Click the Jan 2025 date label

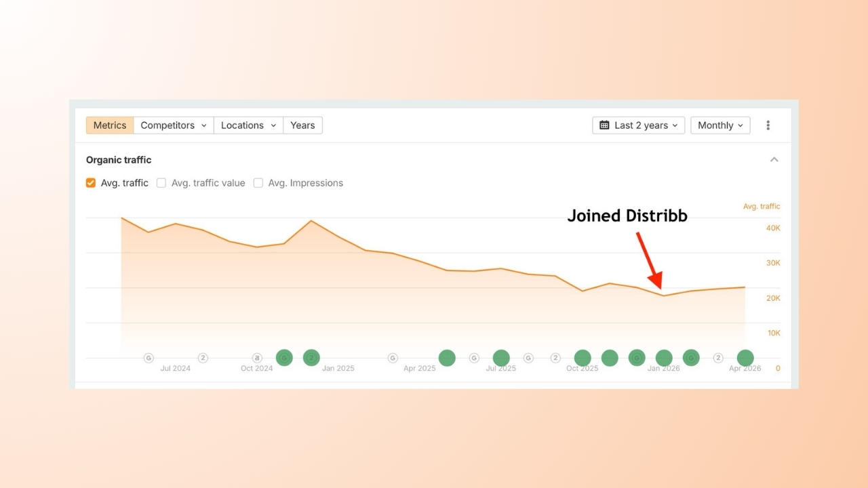338,369
